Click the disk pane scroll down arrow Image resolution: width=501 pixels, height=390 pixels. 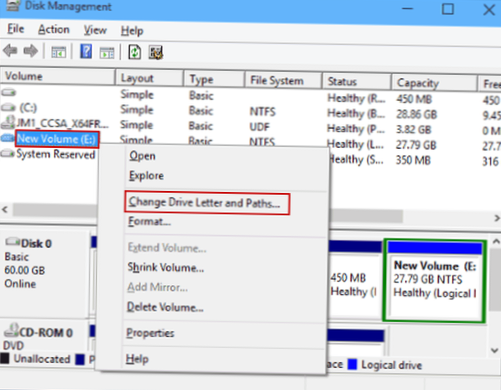(495, 350)
